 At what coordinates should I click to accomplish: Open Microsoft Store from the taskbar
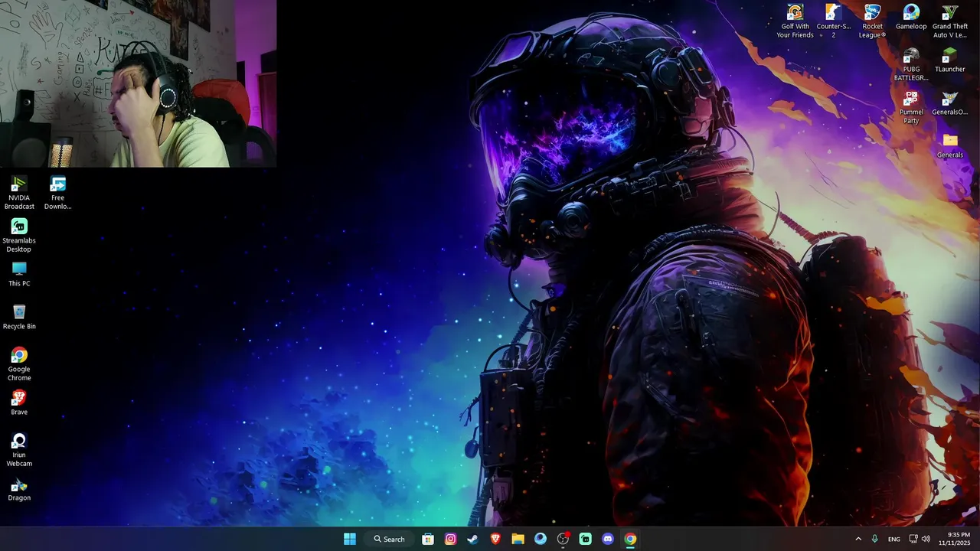[428, 539]
